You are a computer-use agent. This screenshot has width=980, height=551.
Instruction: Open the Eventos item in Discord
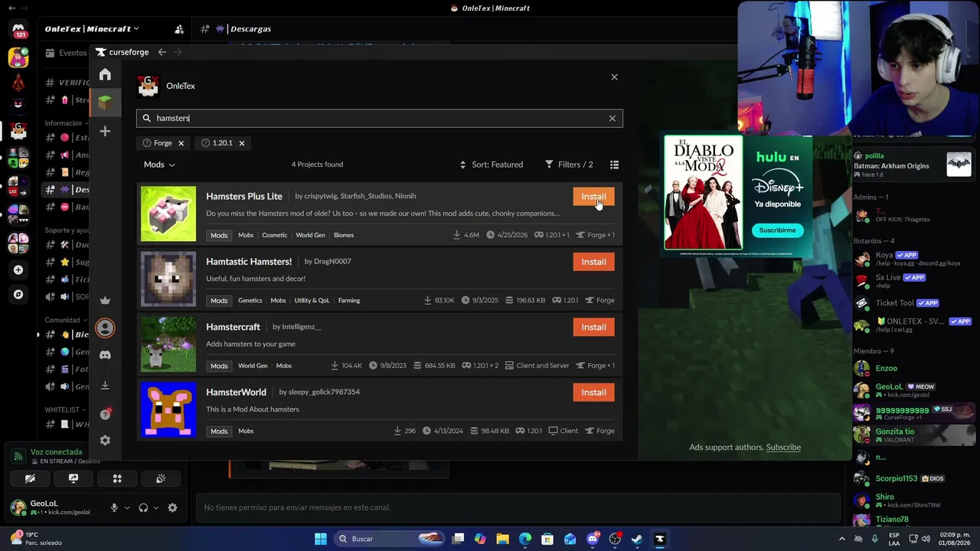[66, 53]
